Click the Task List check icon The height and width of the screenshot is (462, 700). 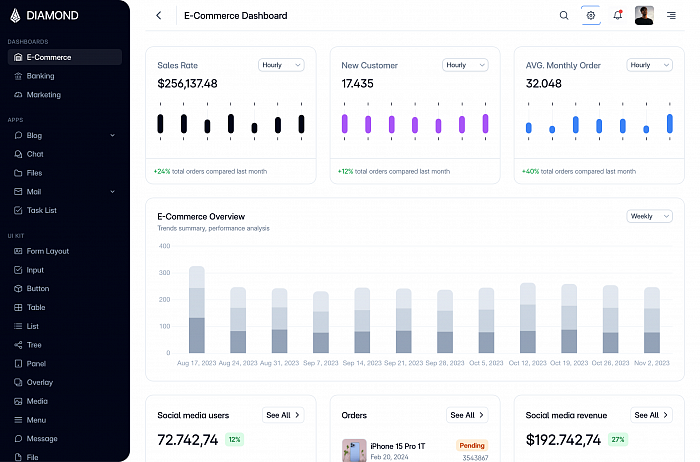tap(18, 210)
